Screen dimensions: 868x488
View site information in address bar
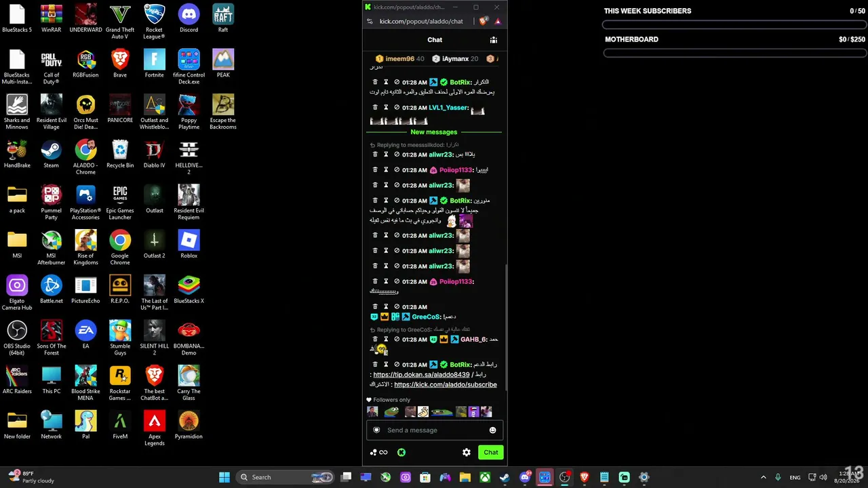pos(370,21)
